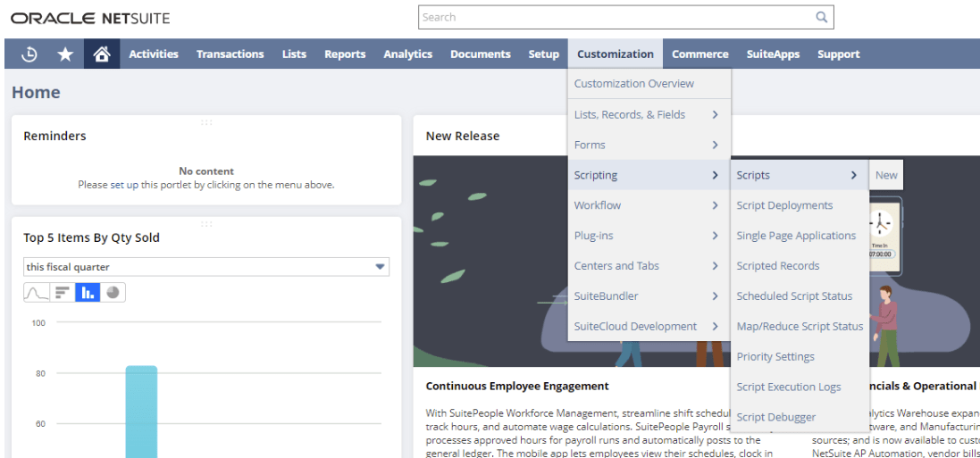Switch chart to pie chart view
This screenshot has height=458, width=980.
(x=113, y=293)
